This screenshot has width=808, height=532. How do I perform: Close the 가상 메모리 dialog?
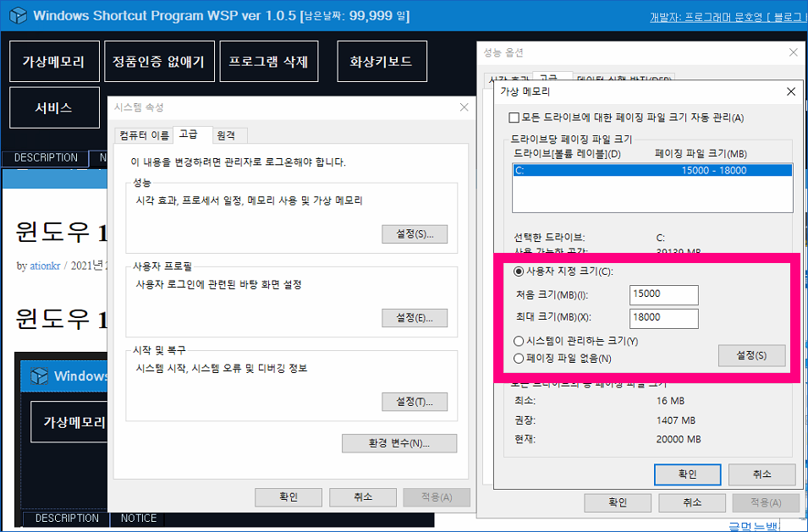[x=791, y=91]
